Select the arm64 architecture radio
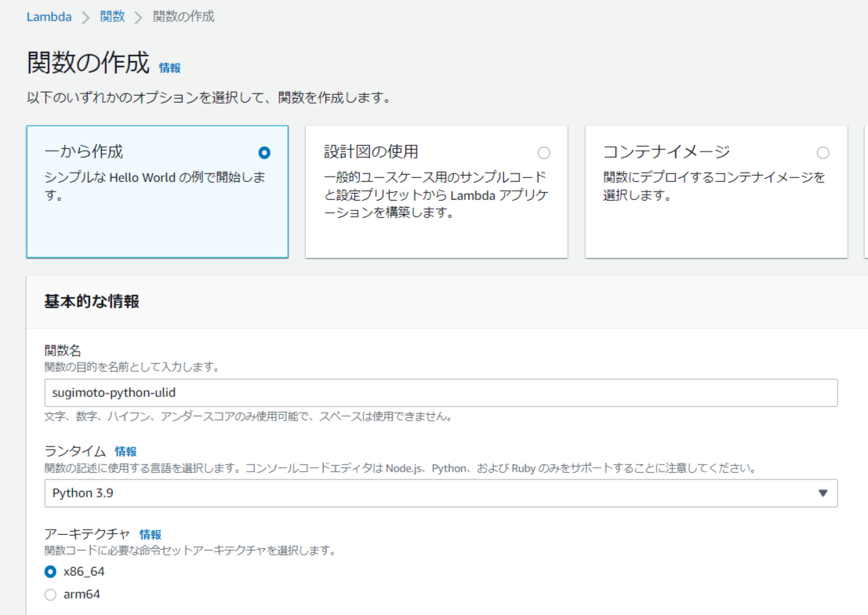 (x=50, y=595)
